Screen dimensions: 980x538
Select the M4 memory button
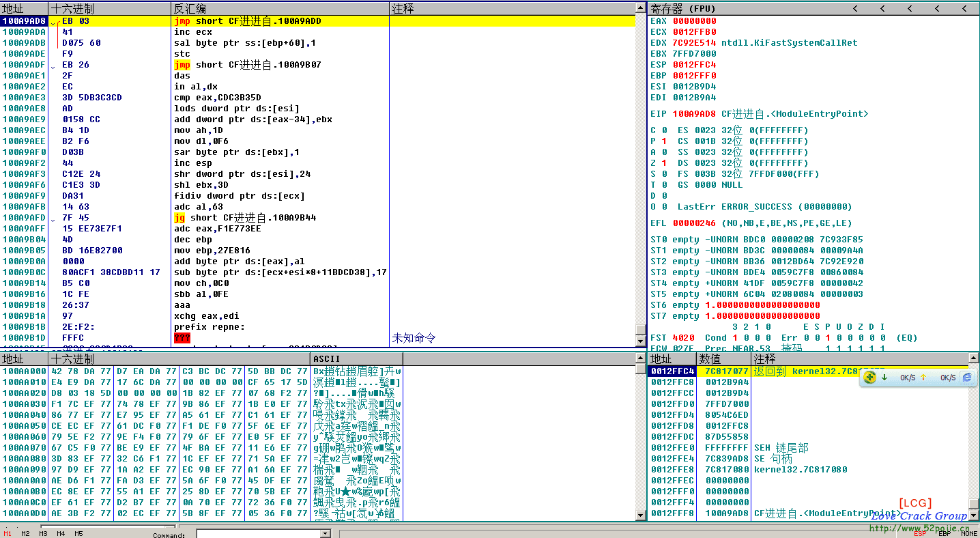(61, 533)
